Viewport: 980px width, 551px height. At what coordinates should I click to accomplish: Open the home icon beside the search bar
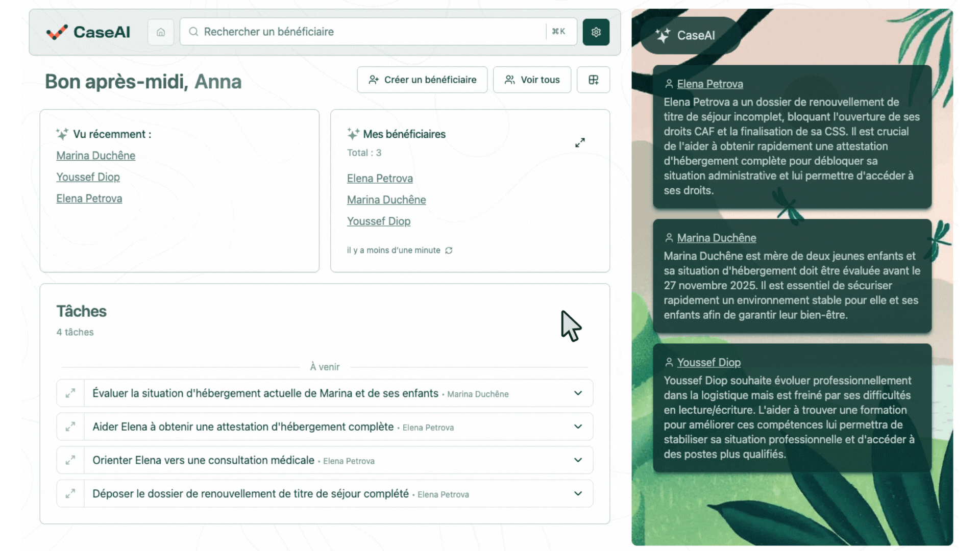tap(160, 32)
